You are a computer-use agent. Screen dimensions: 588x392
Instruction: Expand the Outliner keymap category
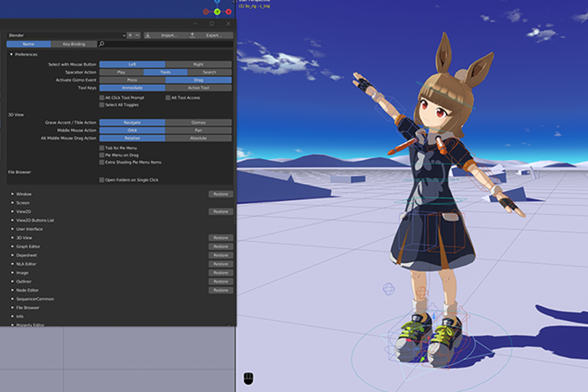12,281
